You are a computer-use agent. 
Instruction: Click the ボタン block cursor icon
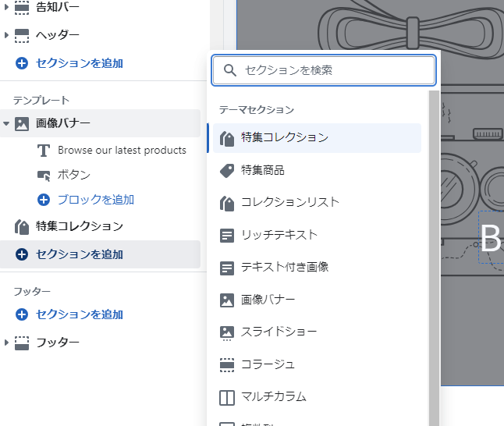coord(44,176)
